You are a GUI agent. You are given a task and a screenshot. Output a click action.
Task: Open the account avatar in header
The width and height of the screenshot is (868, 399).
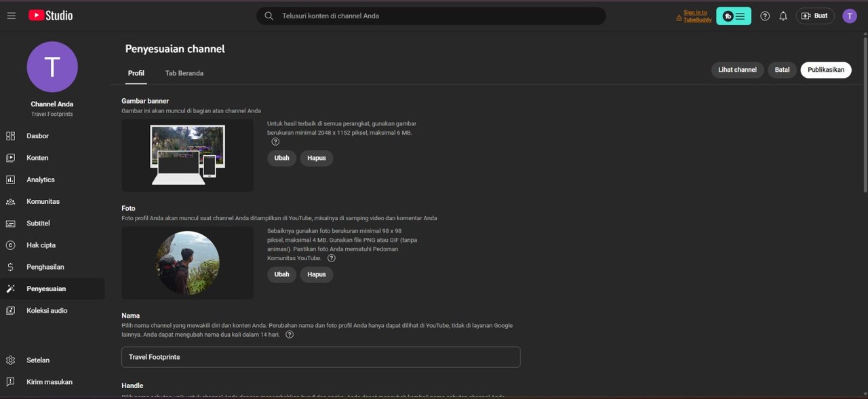(x=850, y=16)
